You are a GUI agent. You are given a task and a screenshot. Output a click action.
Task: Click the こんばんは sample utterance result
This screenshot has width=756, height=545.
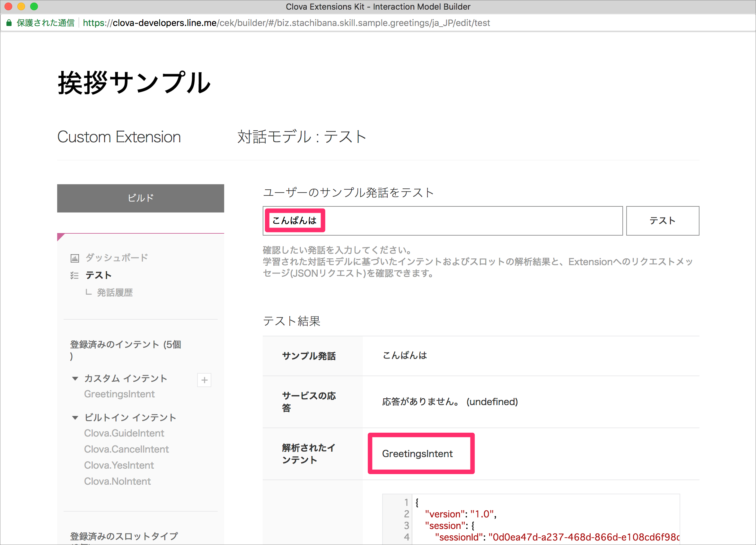[x=405, y=355]
